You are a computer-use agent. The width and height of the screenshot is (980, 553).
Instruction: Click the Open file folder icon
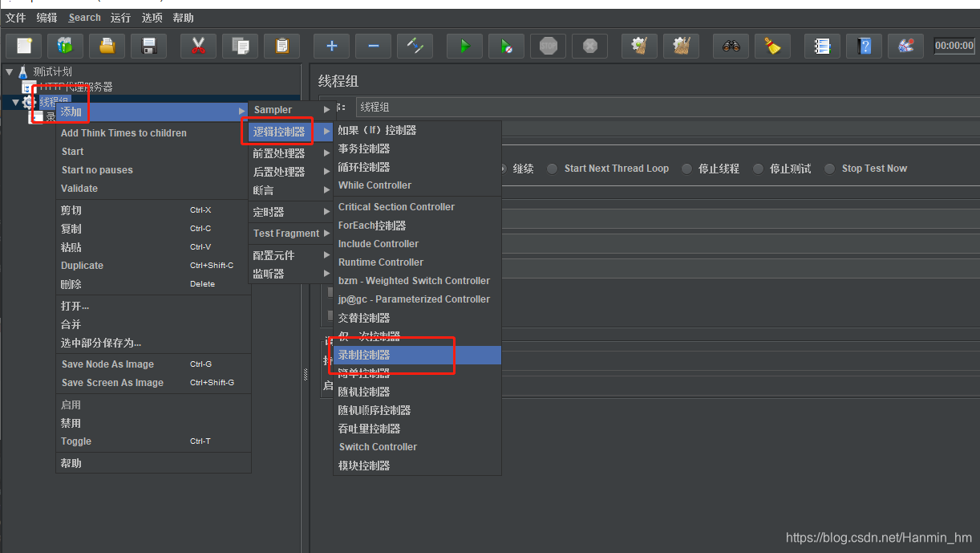[x=107, y=46]
